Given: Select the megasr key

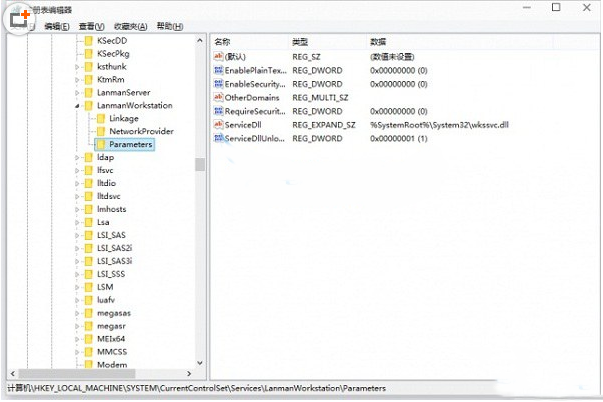Looking at the screenshot, I should (112, 326).
